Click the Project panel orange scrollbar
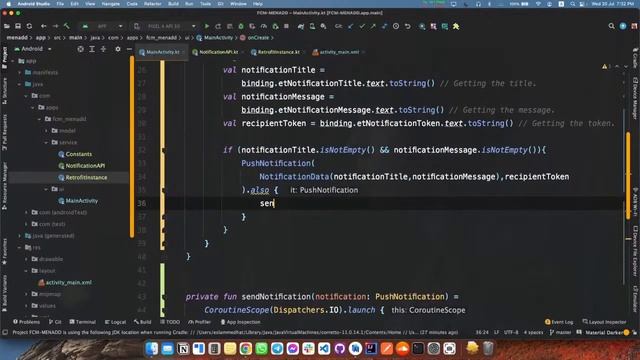 coord(132,147)
